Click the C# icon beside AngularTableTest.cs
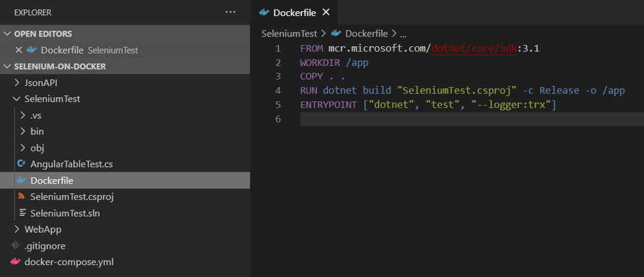Viewport: 644px width, 277px height. point(22,164)
